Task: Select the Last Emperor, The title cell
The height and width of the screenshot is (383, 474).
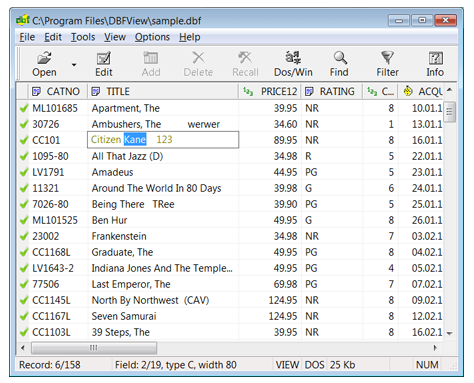Action: [163, 284]
